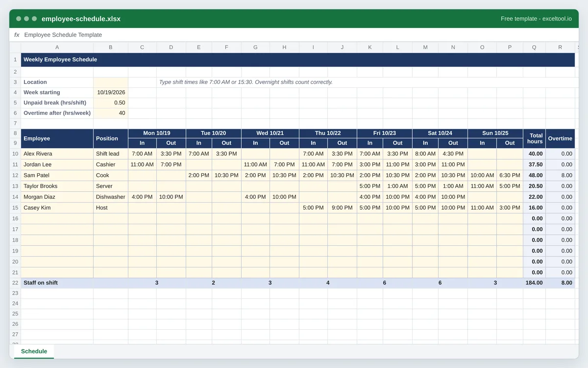Click the Sat 10/24 header cell
Screen dimensions: 588x368
(440, 133)
